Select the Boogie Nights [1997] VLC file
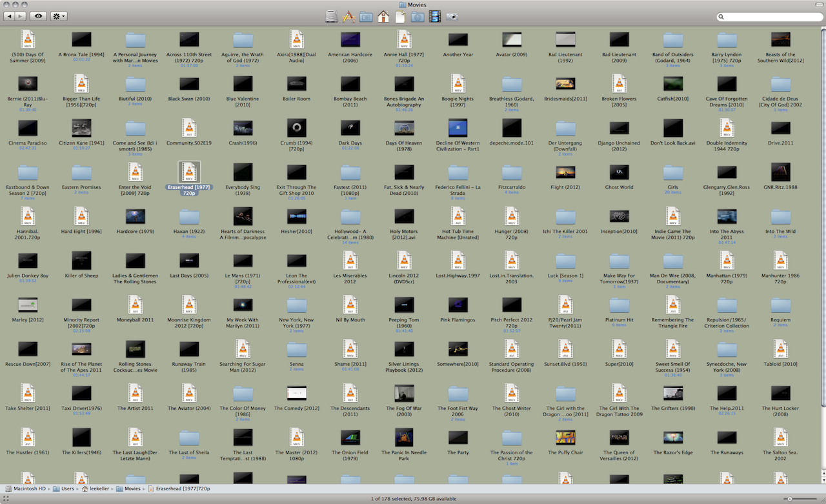 click(x=458, y=83)
